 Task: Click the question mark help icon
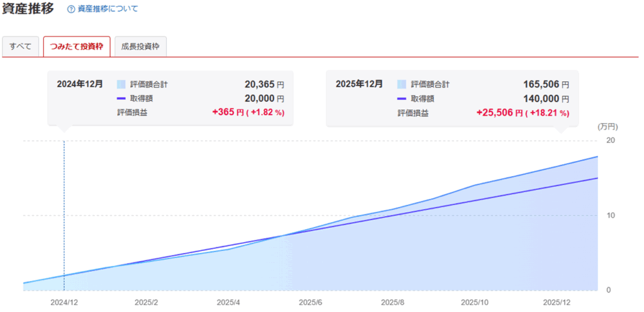click(71, 9)
